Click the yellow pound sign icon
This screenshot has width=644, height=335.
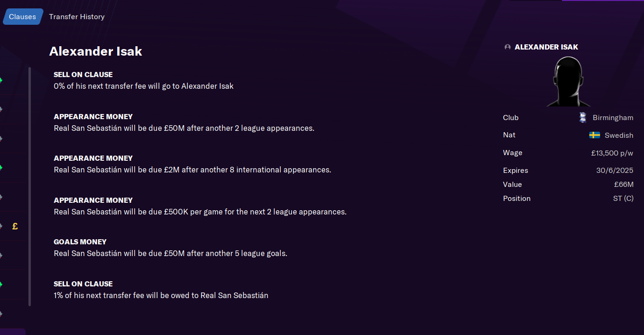coord(15,226)
